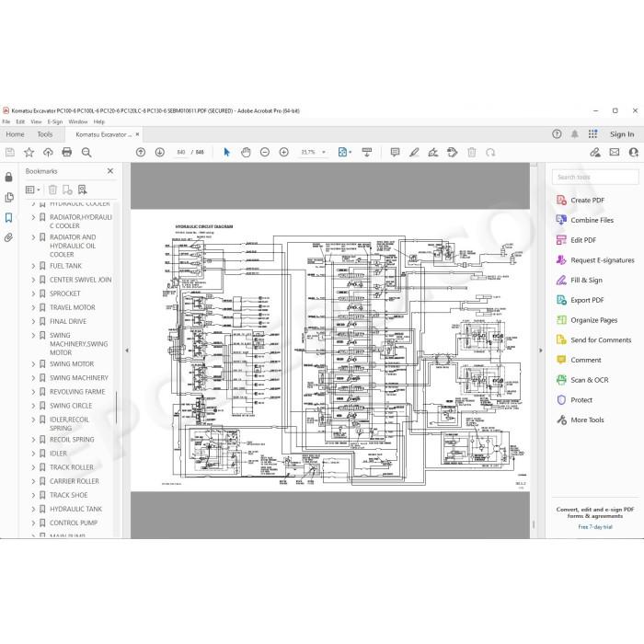Screen dimensions: 644x644
Task: Switch to the Tools tab
Action: tap(45, 134)
